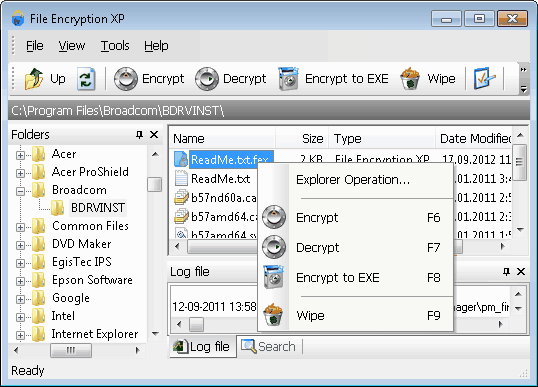Image resolution: width=538 pixels, height=387 pixels.
Task: Switch to the Search tab
Action: click(268, 347)
